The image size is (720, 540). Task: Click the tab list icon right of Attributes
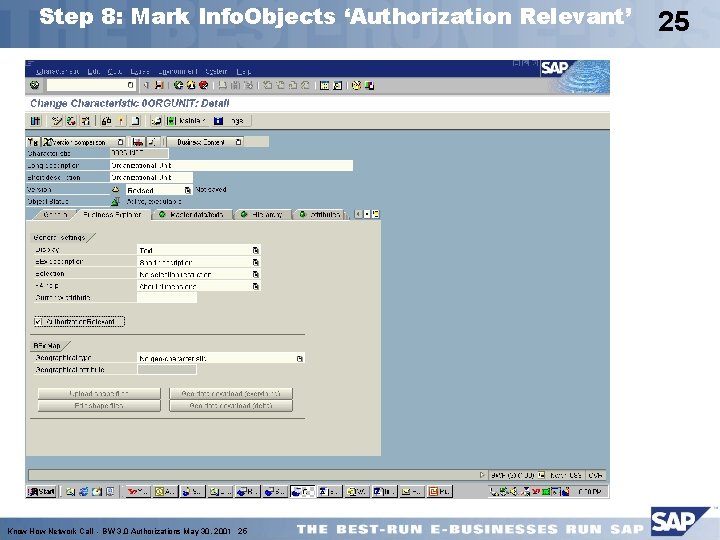pyautogui.click(x=376, y=214)
